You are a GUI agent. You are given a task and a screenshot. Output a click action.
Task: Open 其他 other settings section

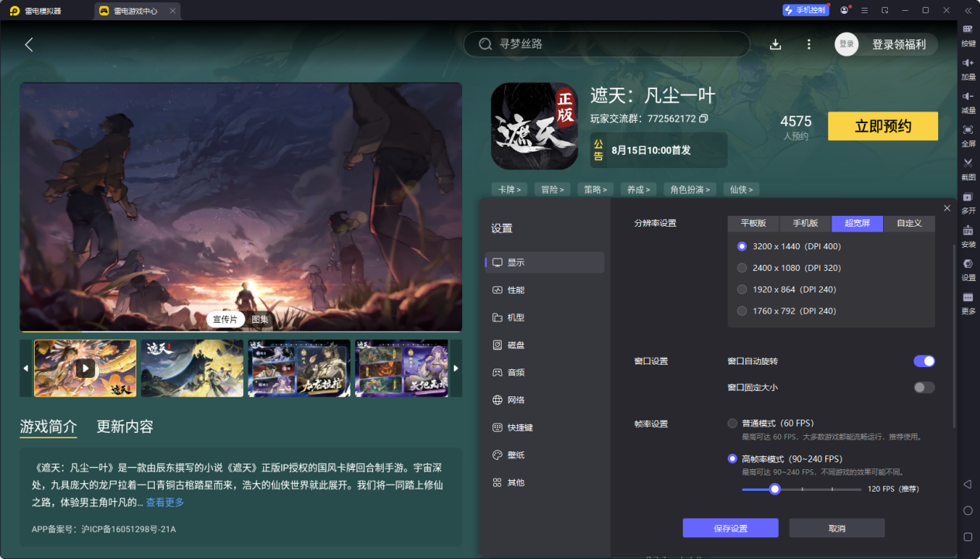[x=544, y=482]
